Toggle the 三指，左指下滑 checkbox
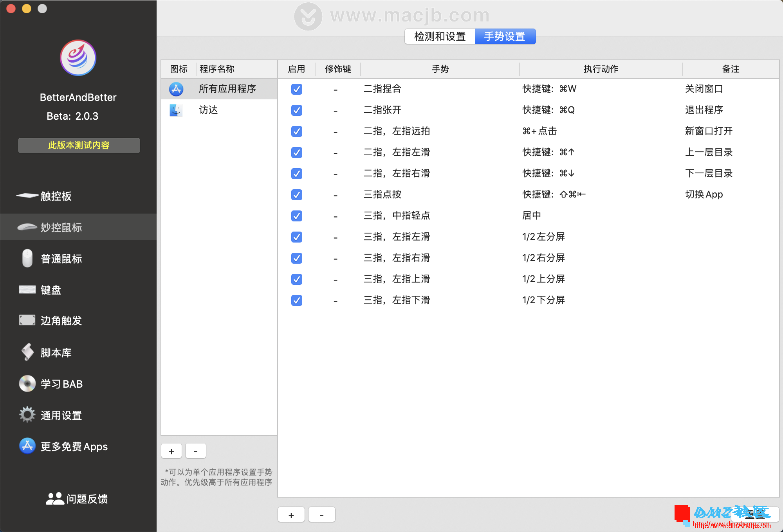 tap(297, 300)
